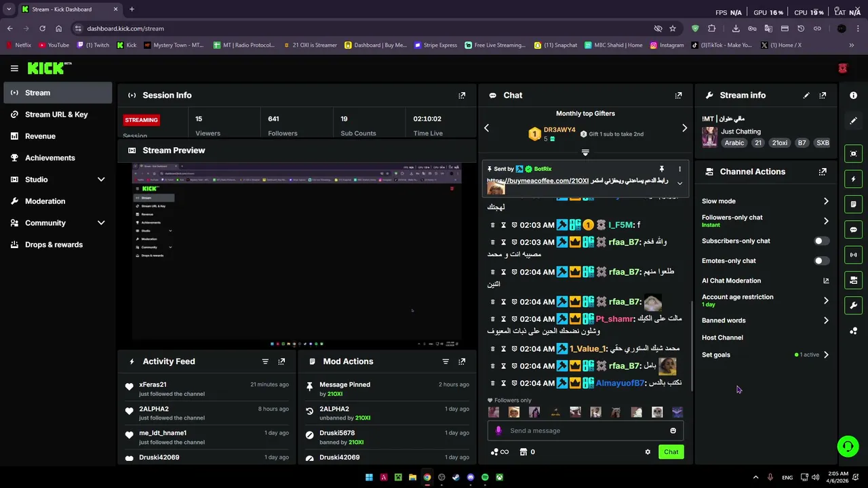Show next top gifter with right arrow

pyautogui.click(x=684, y=128)
